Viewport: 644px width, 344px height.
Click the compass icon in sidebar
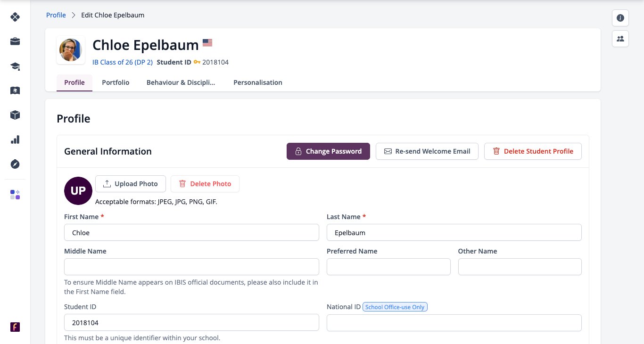pyautogui.click(x=15, y=164)
